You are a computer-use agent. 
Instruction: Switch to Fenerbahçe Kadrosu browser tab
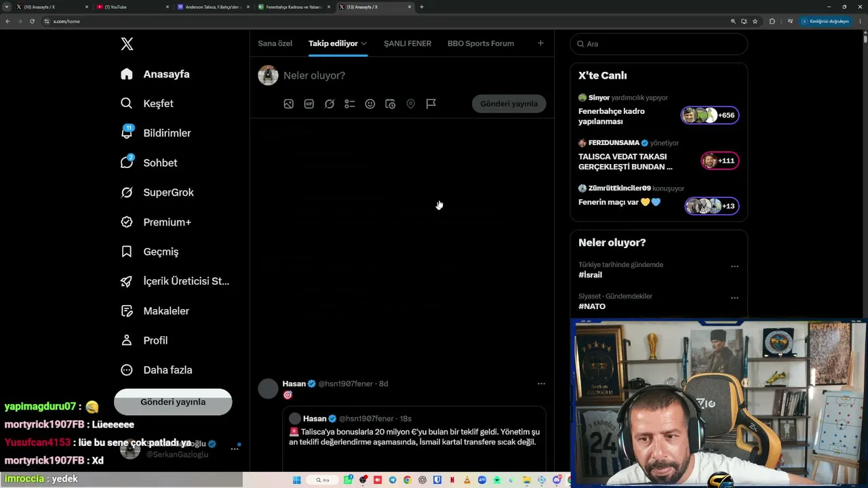[294, 7]
